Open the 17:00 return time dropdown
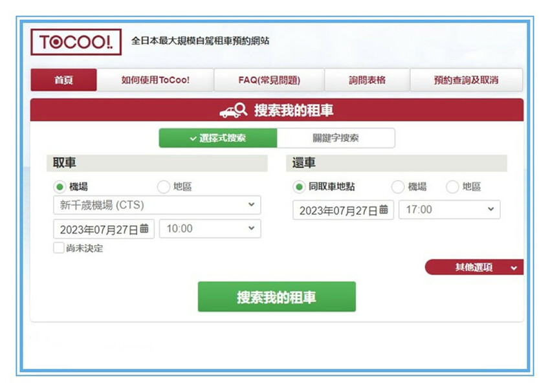This screenshot has height=392, width=550. pyautogui.click(x=449, y=210)
